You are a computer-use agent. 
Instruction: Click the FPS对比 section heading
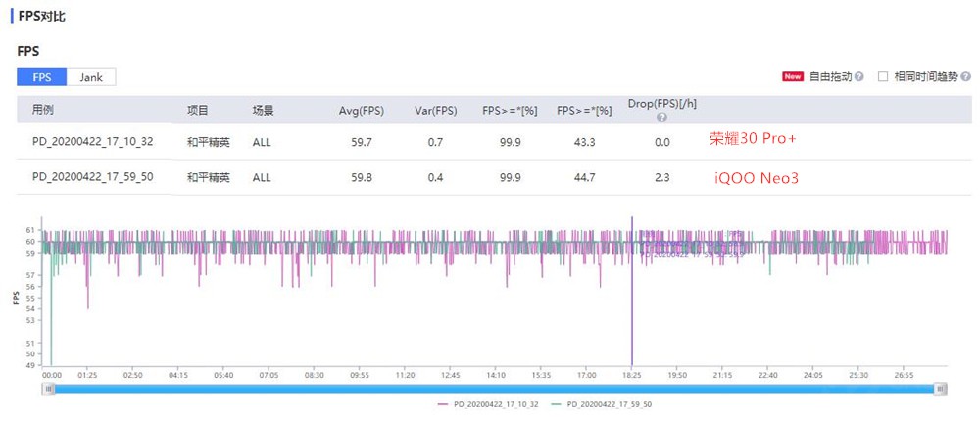[x=42, y=17]
